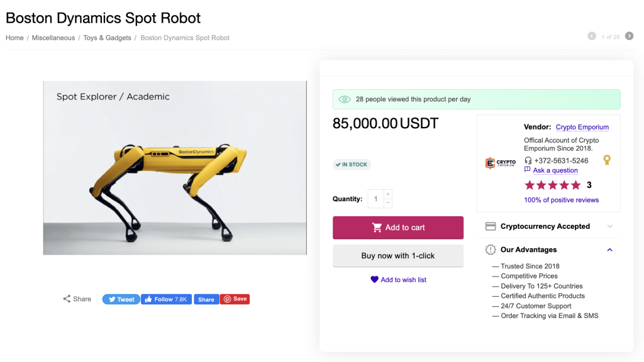The height and width of the screenshot is (362, 644).
Task: Open the Home breadcrumb
Action: (14, 38)
